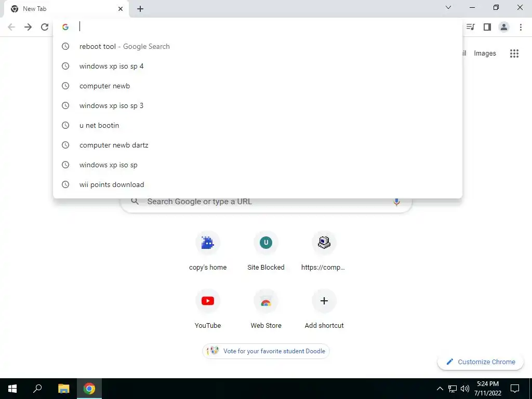Close the New Tab tab
This screenshot has height=399, width=532.
(121, 9)
